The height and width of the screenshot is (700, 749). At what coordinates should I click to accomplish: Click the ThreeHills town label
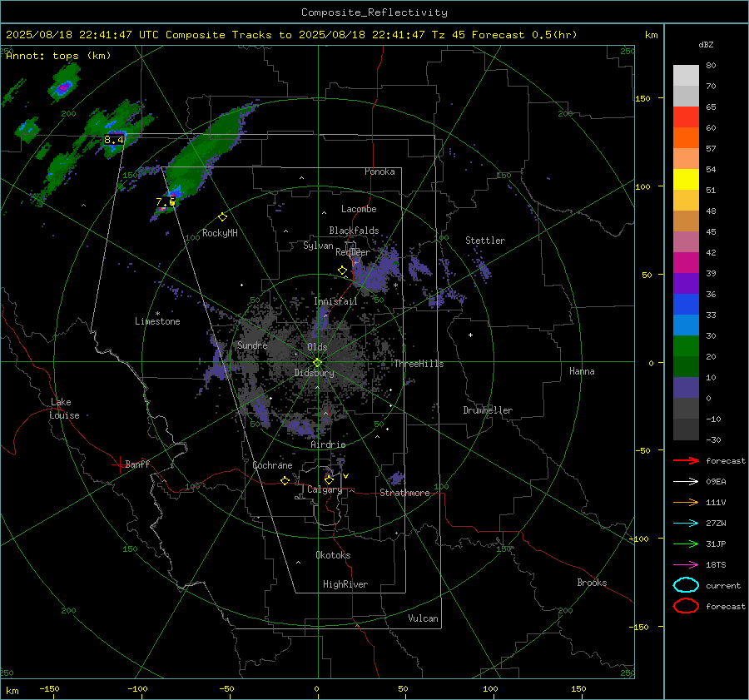coord(419,364)
